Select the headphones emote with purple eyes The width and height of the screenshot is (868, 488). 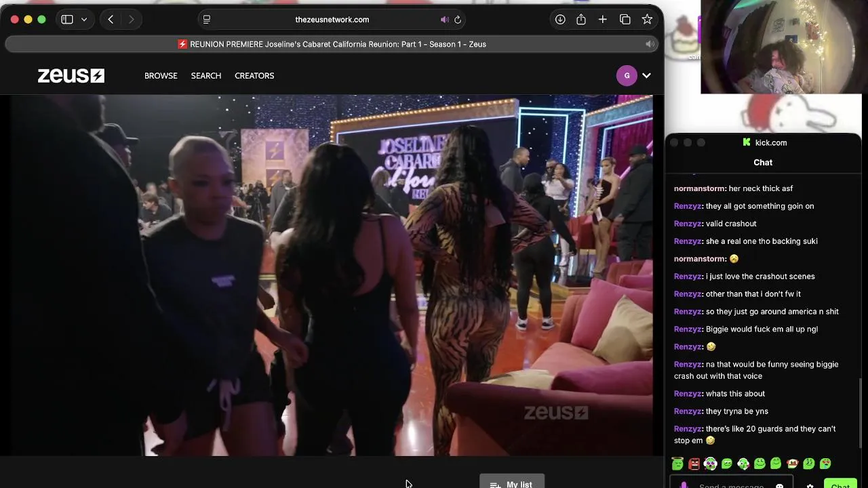tap(710, 464)
